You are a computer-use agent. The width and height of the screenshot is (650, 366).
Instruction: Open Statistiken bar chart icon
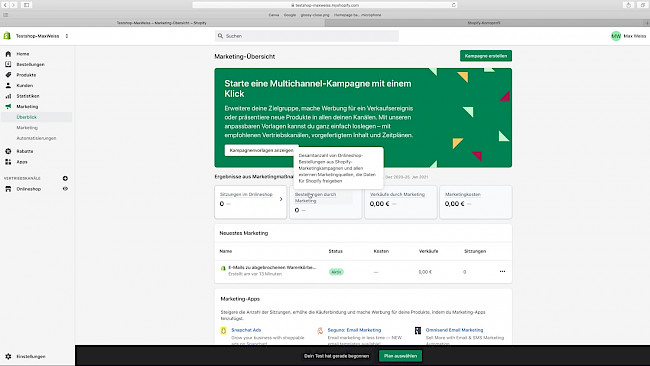point(8,96)
